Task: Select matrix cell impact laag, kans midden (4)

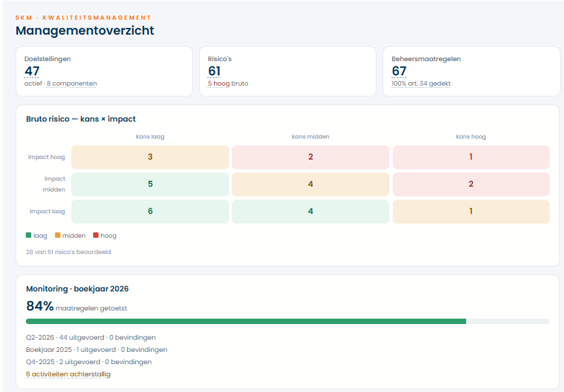Action: [x=311, y=211]
